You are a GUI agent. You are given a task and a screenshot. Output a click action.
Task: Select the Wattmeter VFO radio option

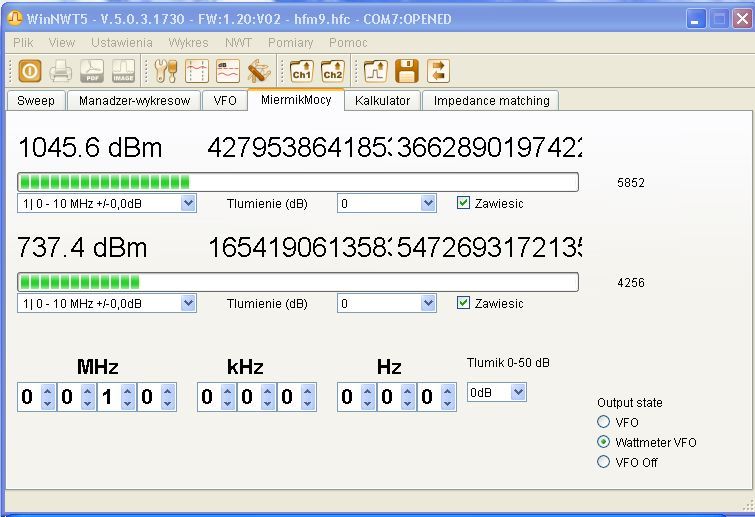603,442
